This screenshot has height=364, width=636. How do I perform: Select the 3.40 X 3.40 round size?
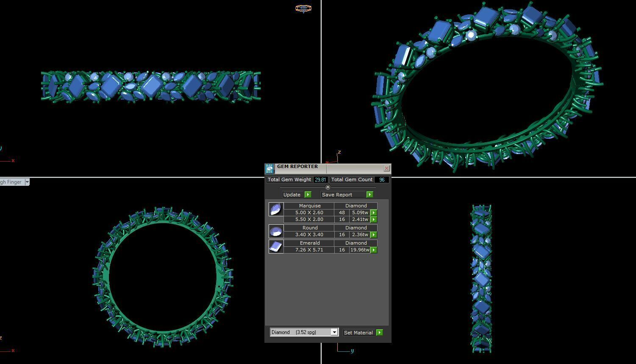(x=309, y=234)
